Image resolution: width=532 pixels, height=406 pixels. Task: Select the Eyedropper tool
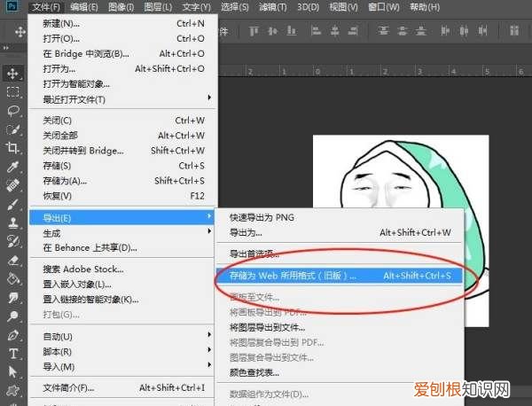tap(13, 167)
